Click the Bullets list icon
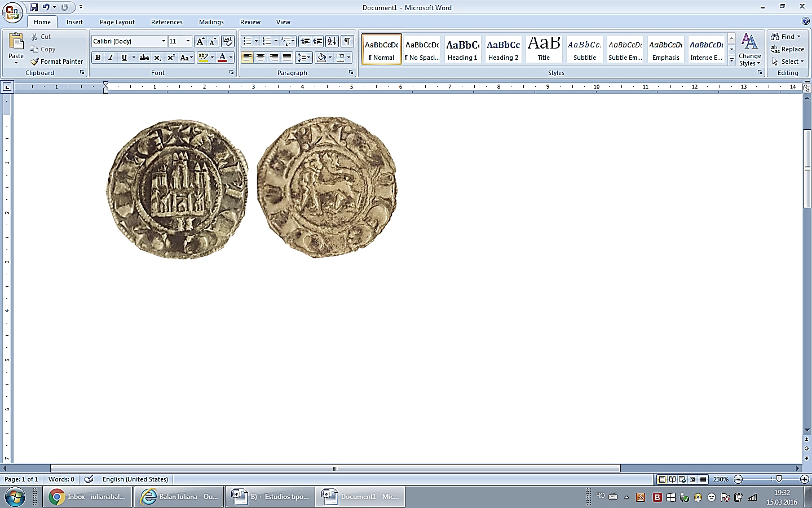Viewport: 812px width, 508px height. pyautogui.click(x=247, y=41)
